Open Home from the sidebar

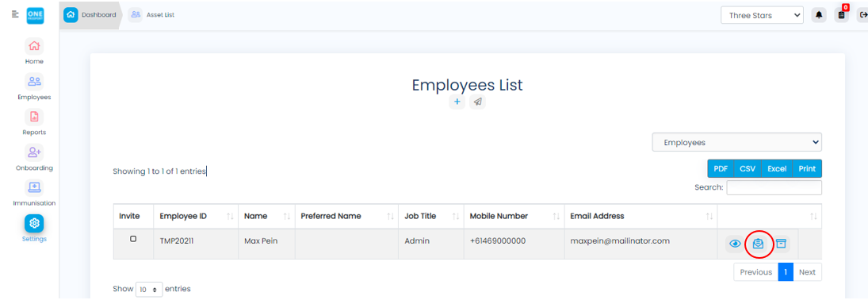(x=34, y=52)
